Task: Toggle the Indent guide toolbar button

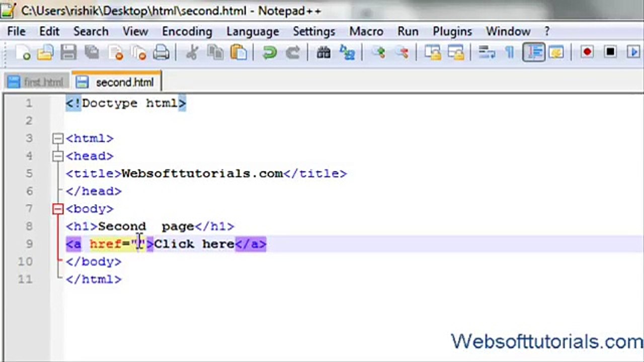Action: point(534,52)
